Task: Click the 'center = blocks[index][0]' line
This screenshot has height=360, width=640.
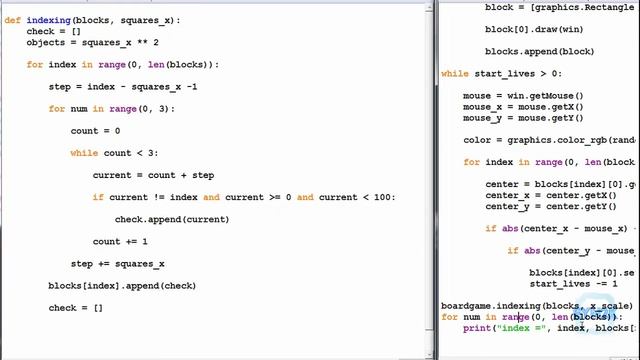Action: click(x=560, y=184)
